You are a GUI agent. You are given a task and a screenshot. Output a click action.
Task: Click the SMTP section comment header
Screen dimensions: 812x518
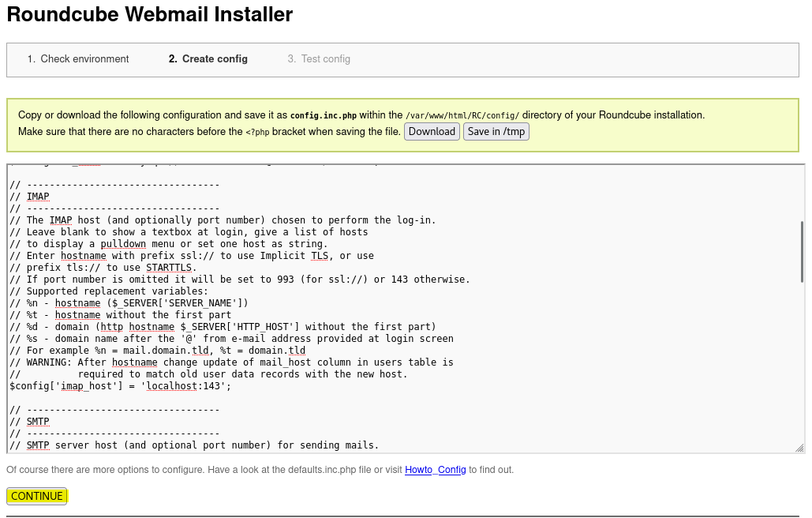point(29,422)
